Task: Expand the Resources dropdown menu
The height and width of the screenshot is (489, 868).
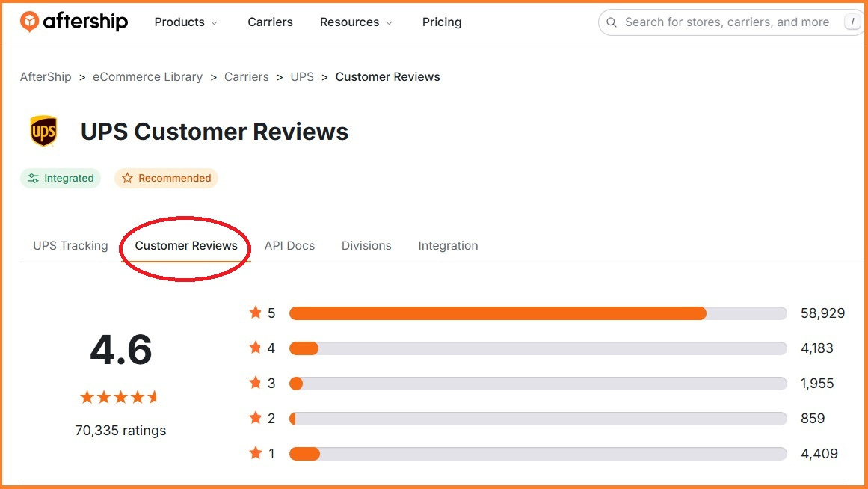Action: pos(356,22)
